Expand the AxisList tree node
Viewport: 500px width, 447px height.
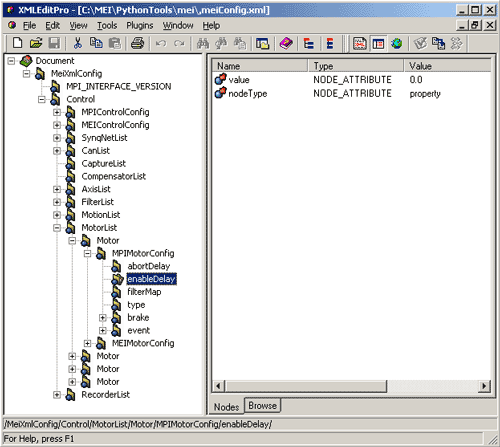pos(57,189)
